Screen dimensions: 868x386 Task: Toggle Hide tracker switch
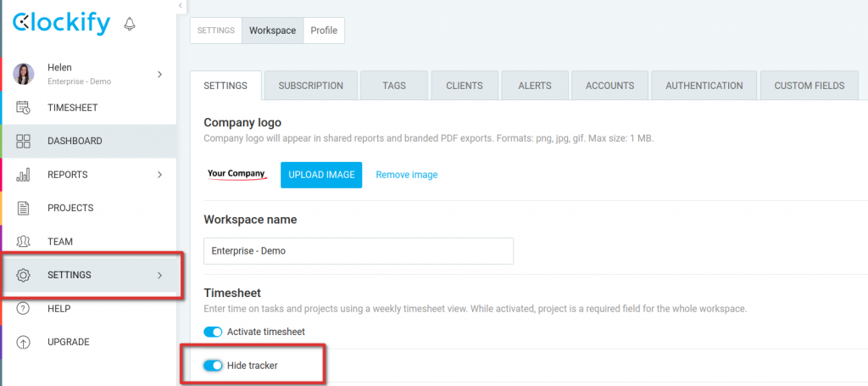tap(213, 366)
